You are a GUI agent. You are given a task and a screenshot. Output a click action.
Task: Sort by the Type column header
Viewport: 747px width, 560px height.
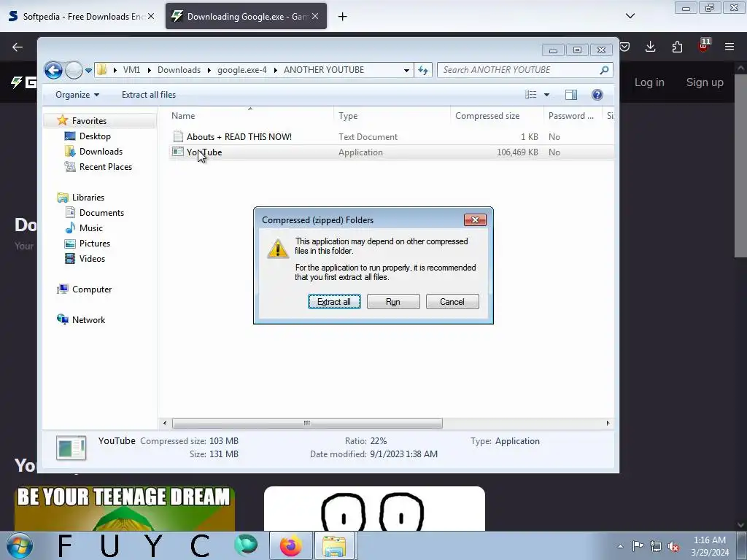348,116
